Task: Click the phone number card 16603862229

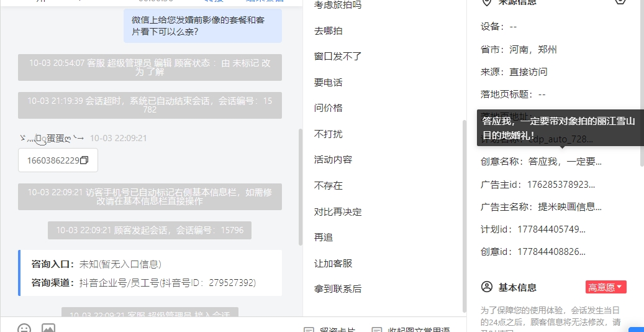Action: point(58,160)
